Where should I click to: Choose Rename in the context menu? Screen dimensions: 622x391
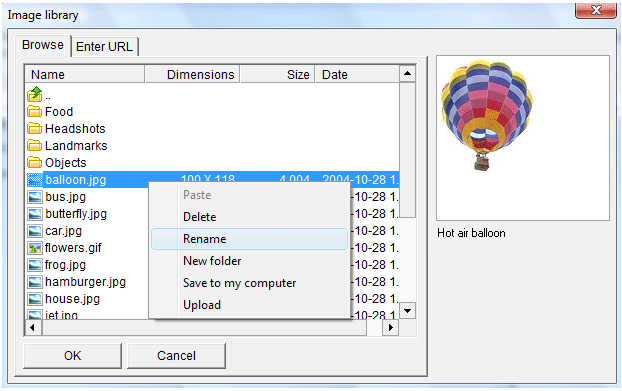coord(250,239)
